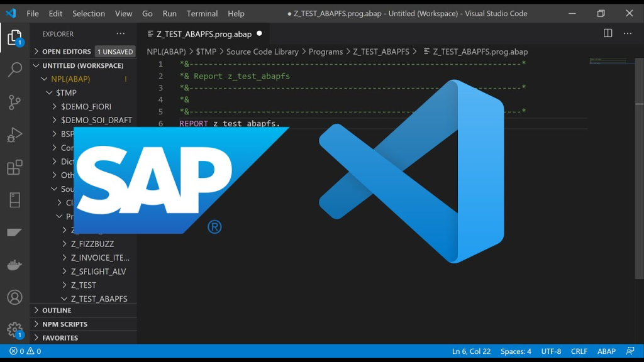Expand the $DEMO_SOI_DRAFT folder
Image resolution: width=644 pixels, height=362 pixels.
click(83, 120)
